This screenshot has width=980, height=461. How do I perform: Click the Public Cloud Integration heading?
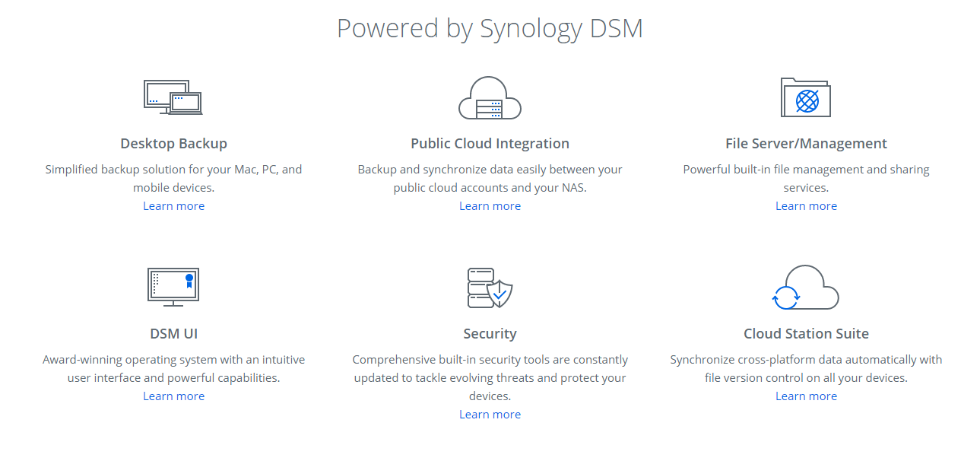(x=490, y=144)
